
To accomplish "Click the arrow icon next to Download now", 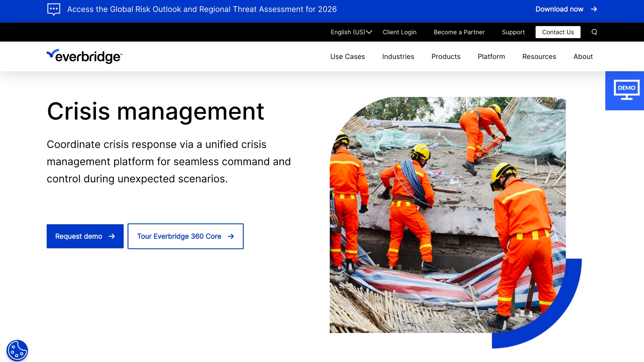I will coord(594,9).
